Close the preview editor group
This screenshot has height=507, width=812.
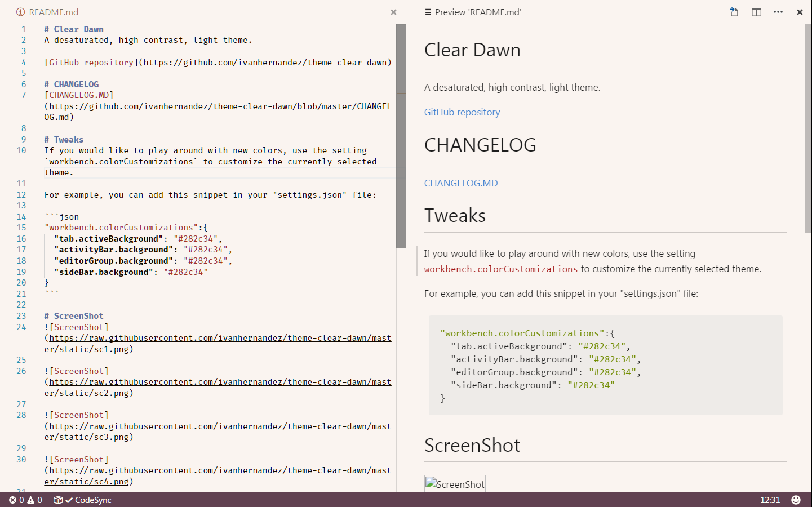coord(800,12)
